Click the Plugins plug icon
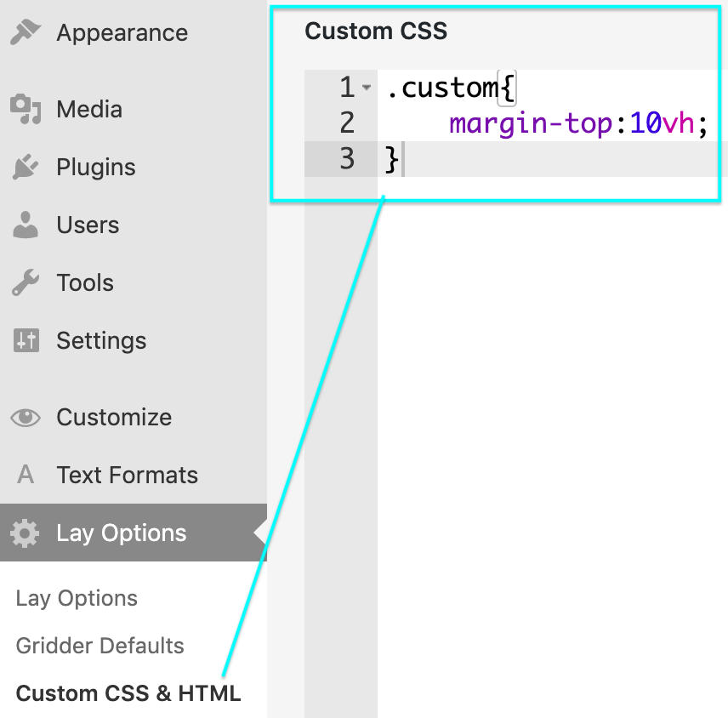728x718 pixels. 26,168
